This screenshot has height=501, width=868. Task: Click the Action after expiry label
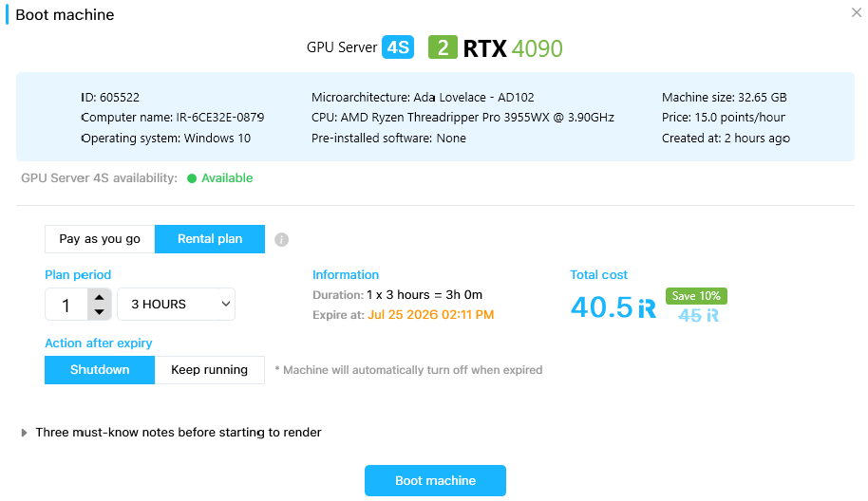point(99,343)
